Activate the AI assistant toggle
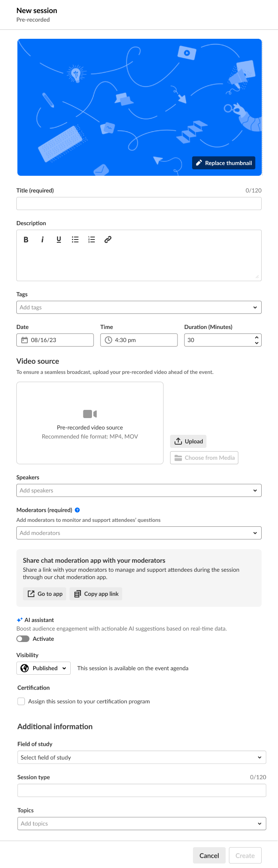Viewport: 278px width, 868px height. [23, 639]
